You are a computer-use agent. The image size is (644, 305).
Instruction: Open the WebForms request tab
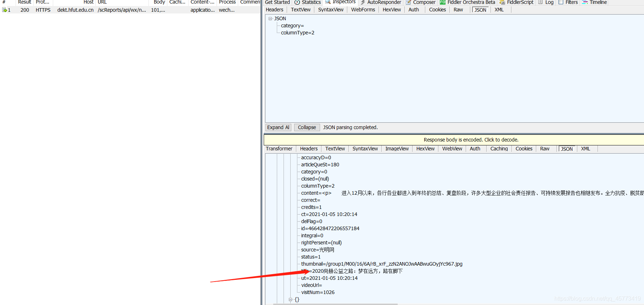point(363,10)
